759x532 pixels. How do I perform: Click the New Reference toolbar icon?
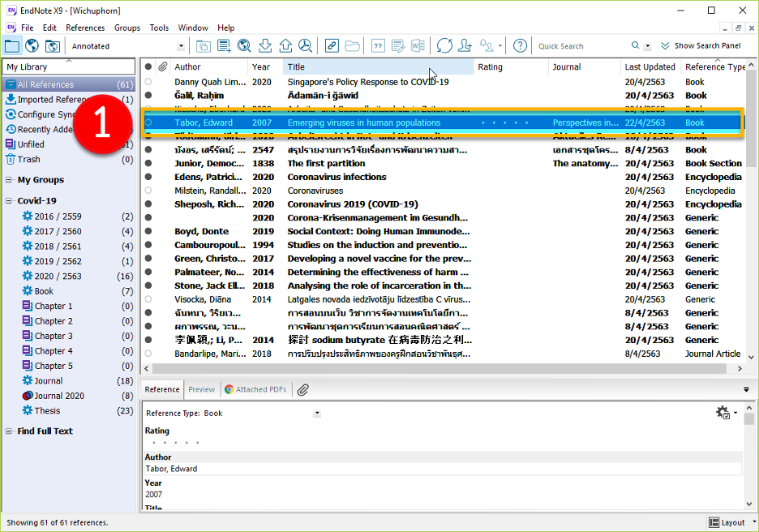224,46
